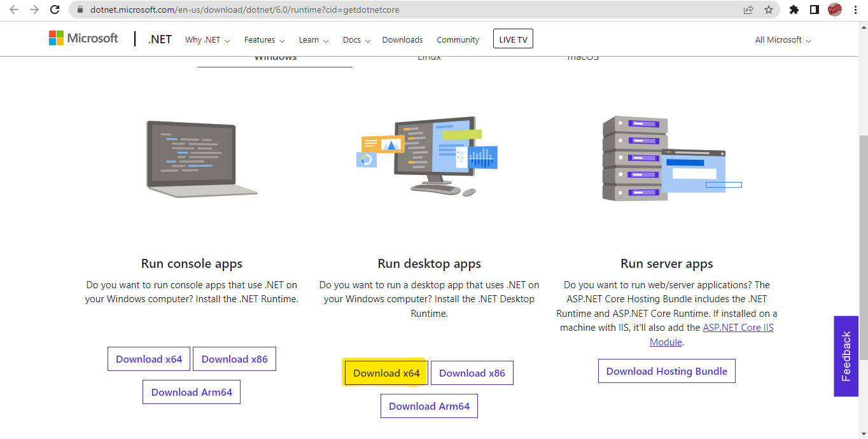Image resolution: width=868 pixels, height=439 pixels.
Task: Download x64 console runtime
Action: click(x=149, y=359)
